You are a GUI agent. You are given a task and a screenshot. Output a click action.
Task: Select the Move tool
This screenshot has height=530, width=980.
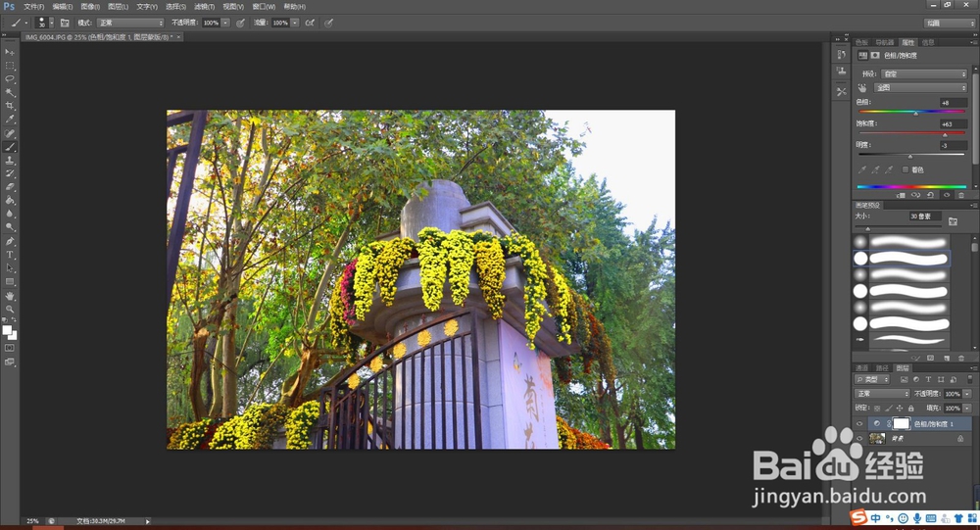(x=10, y=52)
